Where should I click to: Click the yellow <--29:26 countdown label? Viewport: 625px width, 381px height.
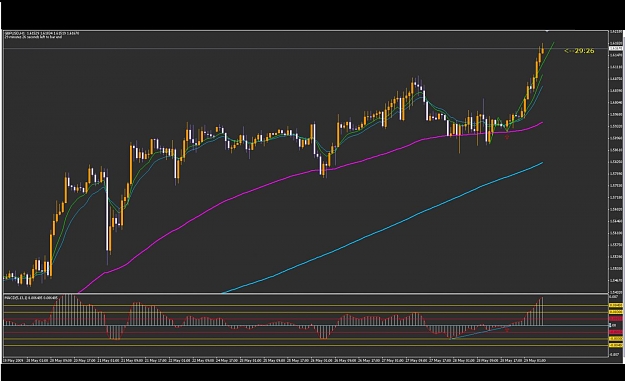(x=579, y=51)
